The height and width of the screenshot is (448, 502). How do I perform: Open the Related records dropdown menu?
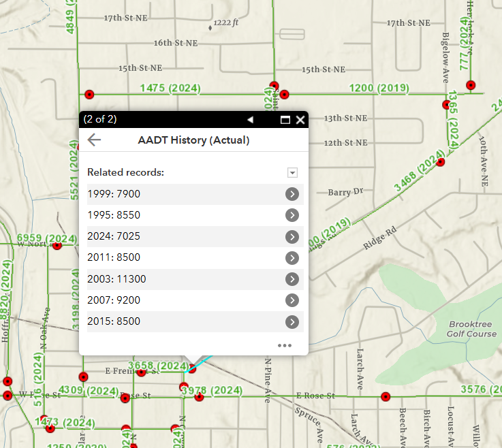tap(292, 173)
